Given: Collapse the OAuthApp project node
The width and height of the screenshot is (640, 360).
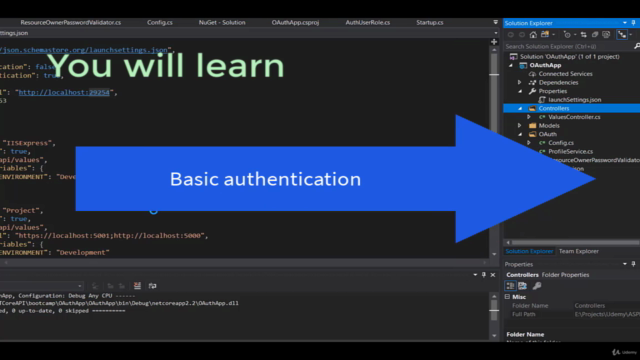Looking at the screenshot, I should [x=511, y=65].
